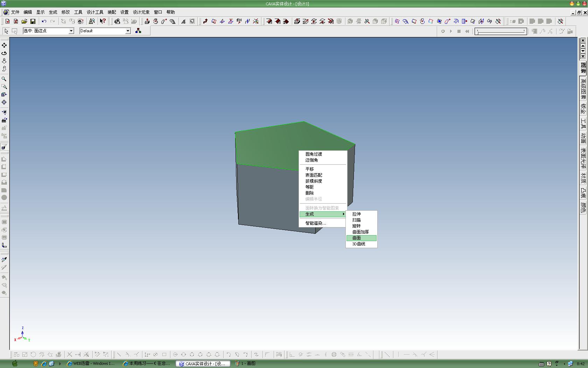Choose 等距 in the context menu
This screenshot has width=588, height=368.
323,187
